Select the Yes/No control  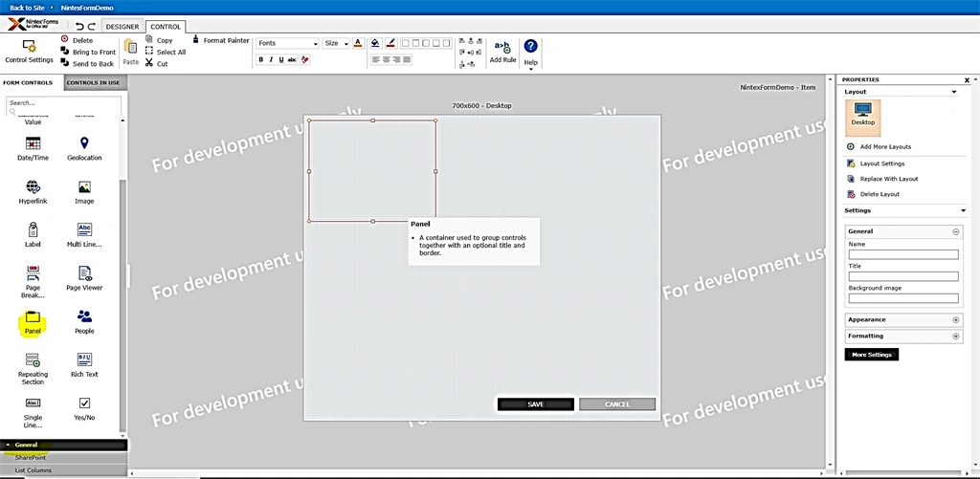coord(84,408)
